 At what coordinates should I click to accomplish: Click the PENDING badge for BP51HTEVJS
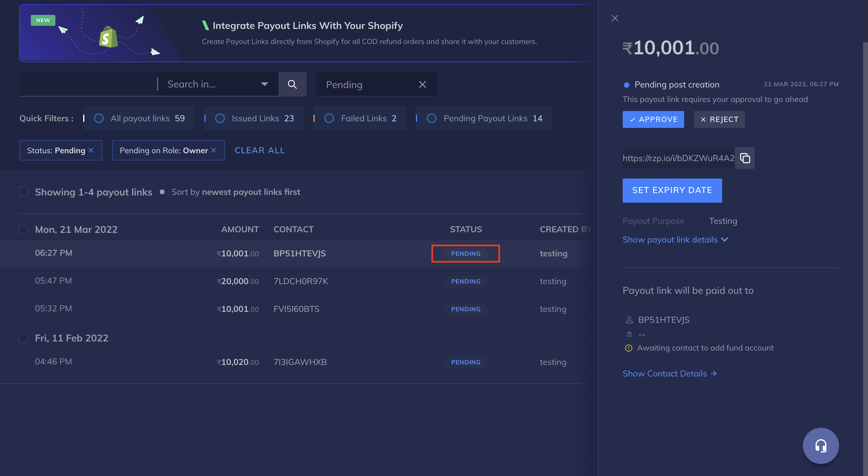point(466,254)
